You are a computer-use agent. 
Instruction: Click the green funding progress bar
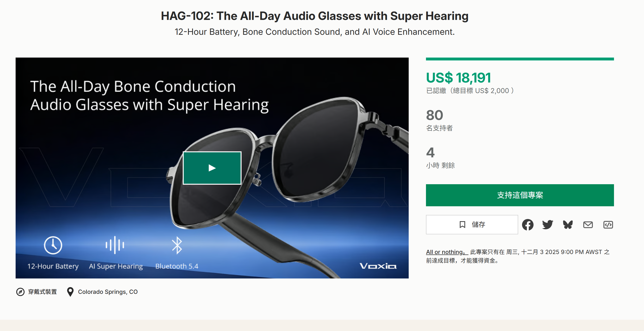coord(520,59)
